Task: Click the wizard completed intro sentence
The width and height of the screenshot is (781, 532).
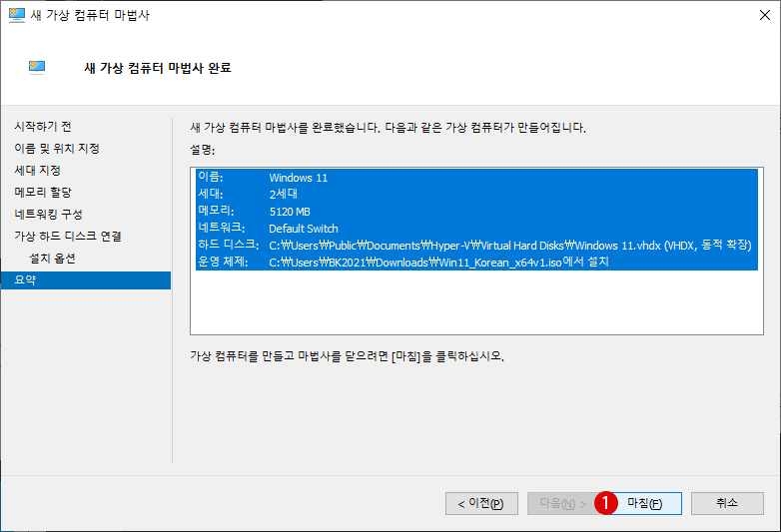Action: [x=389, y=128]
